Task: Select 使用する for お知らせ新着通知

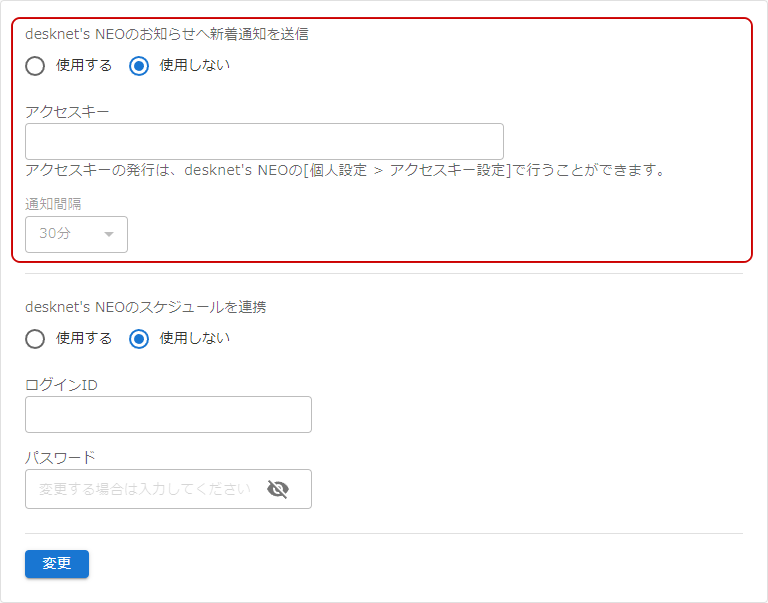Action: (x=35, y=66)
